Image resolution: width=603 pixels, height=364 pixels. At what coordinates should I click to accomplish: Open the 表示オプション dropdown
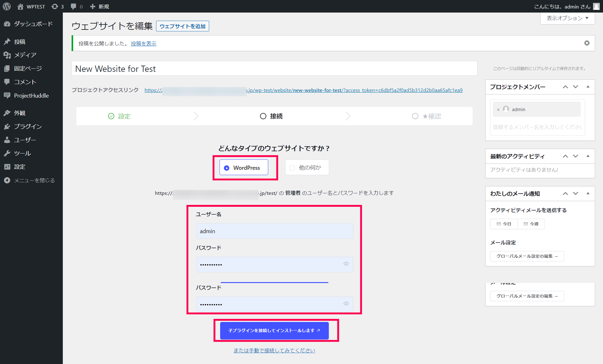point(568,18)
